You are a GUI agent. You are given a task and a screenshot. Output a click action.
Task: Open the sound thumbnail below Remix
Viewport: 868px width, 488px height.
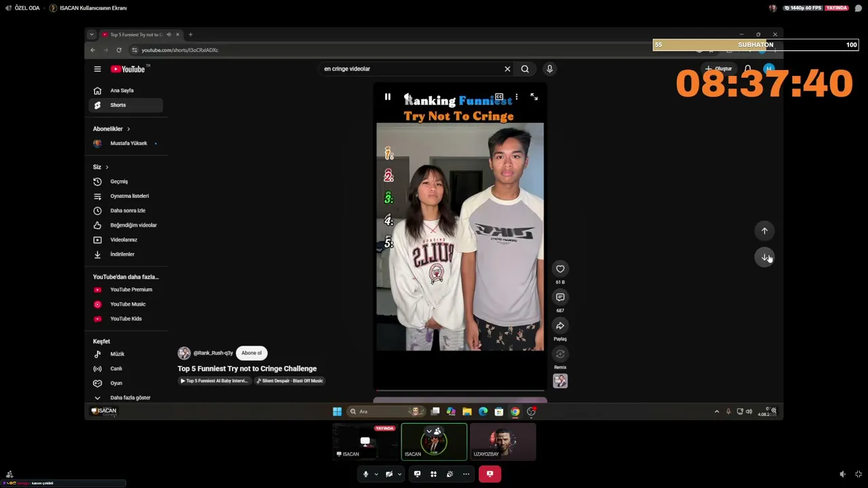pos(560,382)
